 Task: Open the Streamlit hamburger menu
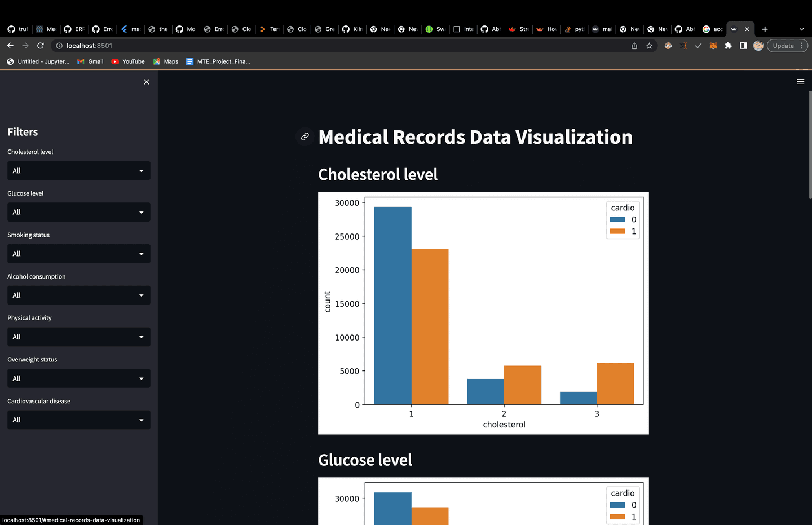(x=800, y=82)
